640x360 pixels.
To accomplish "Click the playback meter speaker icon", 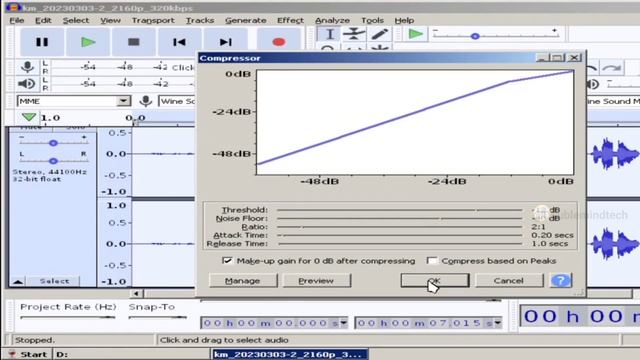I will click(27, 84).
